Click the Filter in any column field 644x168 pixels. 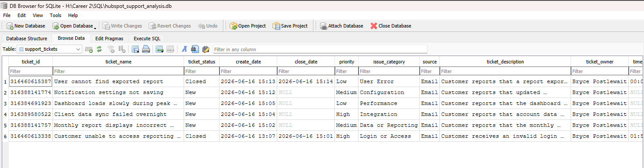[320, 49]
